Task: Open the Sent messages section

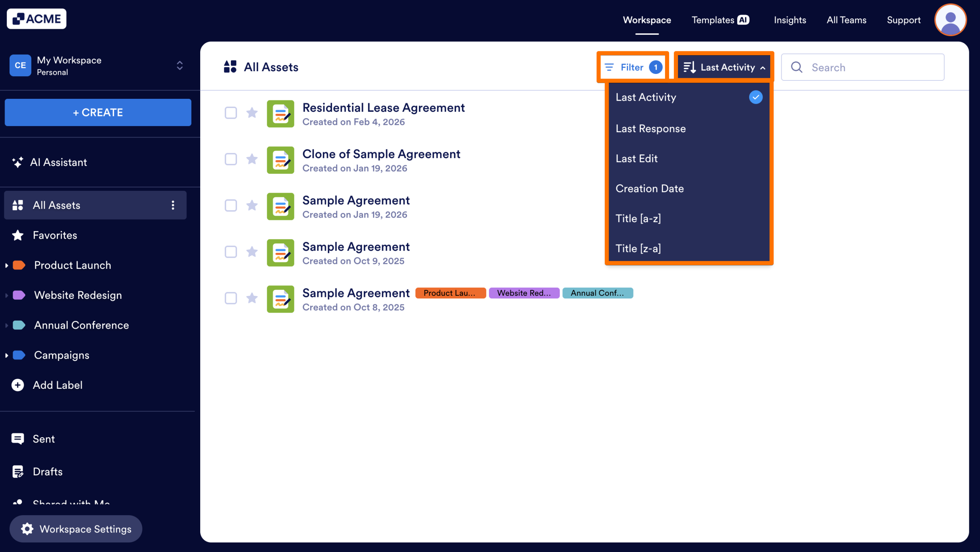Action: 43,439
